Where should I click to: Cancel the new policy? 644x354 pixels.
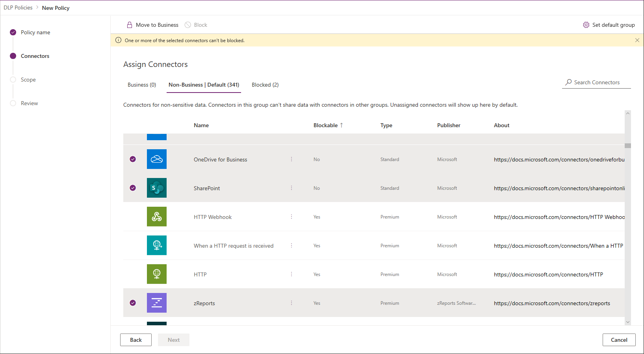(619, 340)
